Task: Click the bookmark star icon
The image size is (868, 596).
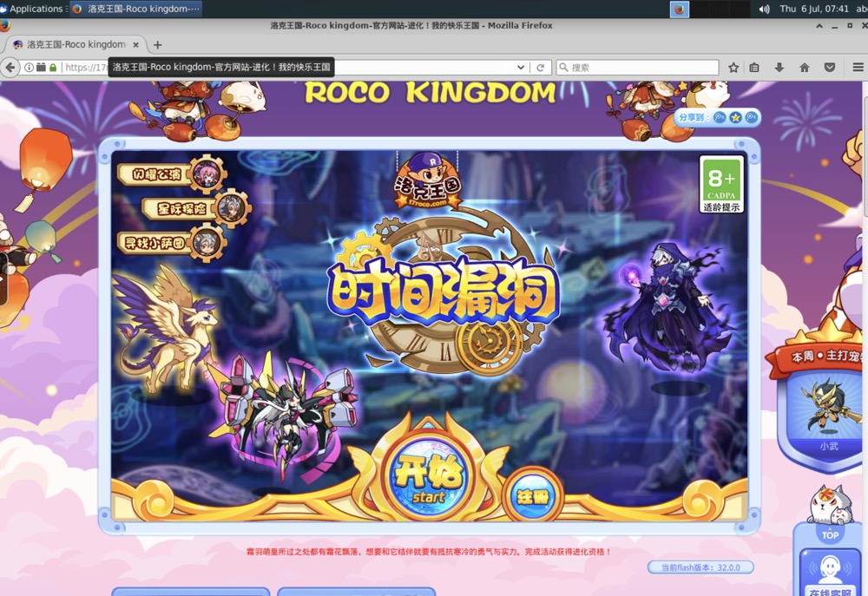Action: pos(733,68)
